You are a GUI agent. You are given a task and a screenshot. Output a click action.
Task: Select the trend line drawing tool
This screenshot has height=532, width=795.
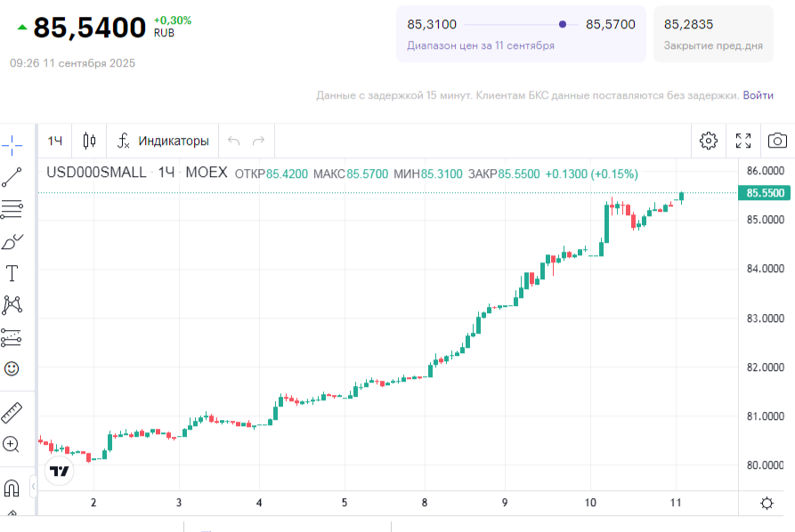12,177
